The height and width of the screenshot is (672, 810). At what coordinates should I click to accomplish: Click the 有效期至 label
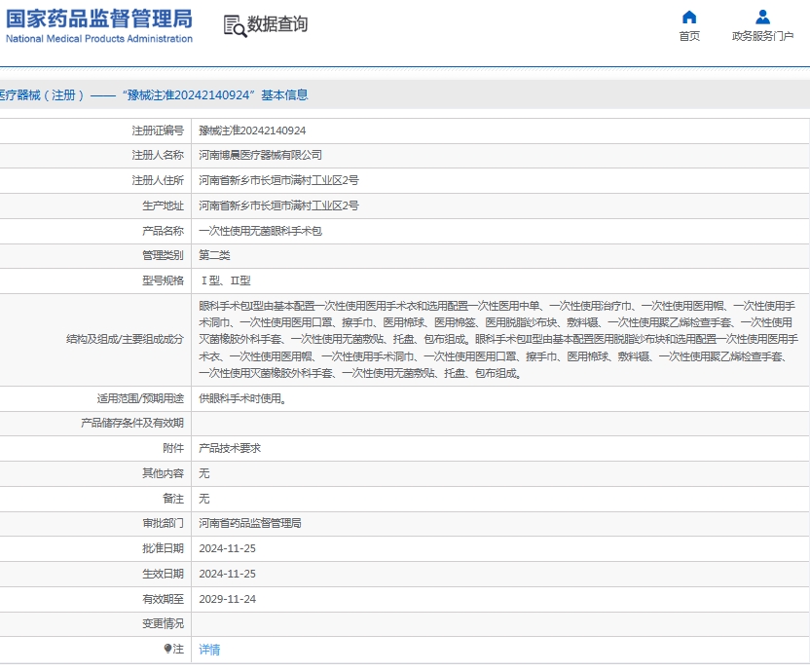163,599
